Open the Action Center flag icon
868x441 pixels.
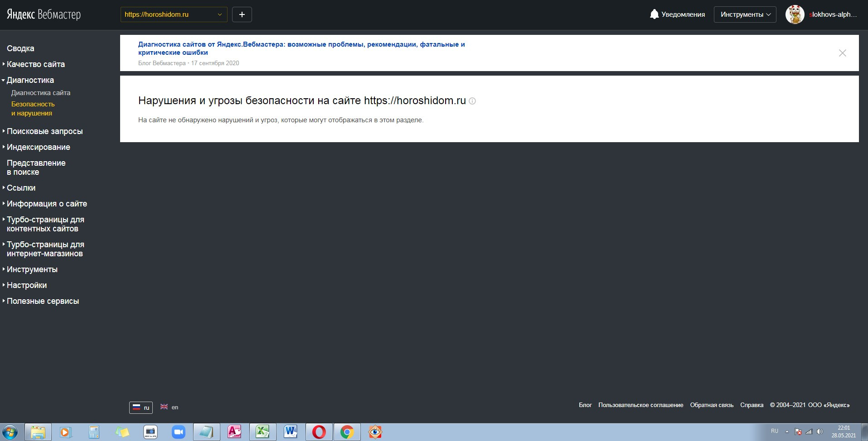798,431
